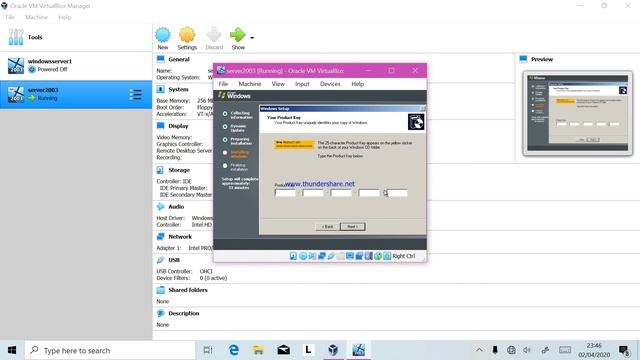640x360 pixels.
Task: Click the System section header
Action: click(178, 89)
